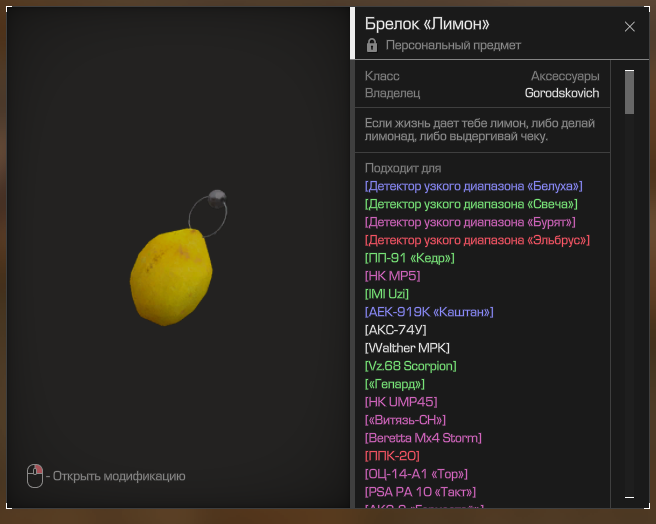Image resolution: width=656 pixels, height=524 pixels.
Task: Select the Открыть модификацию label
Action: [x=118, y=476]
